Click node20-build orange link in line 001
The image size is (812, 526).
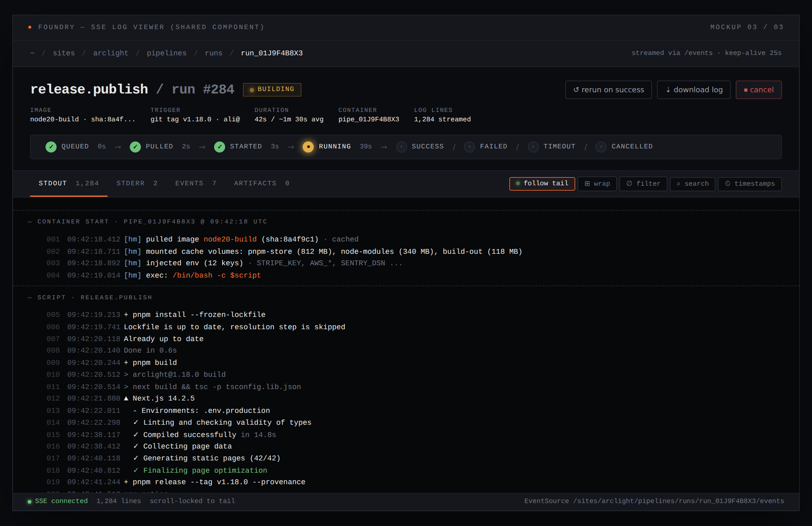[230, 239]
